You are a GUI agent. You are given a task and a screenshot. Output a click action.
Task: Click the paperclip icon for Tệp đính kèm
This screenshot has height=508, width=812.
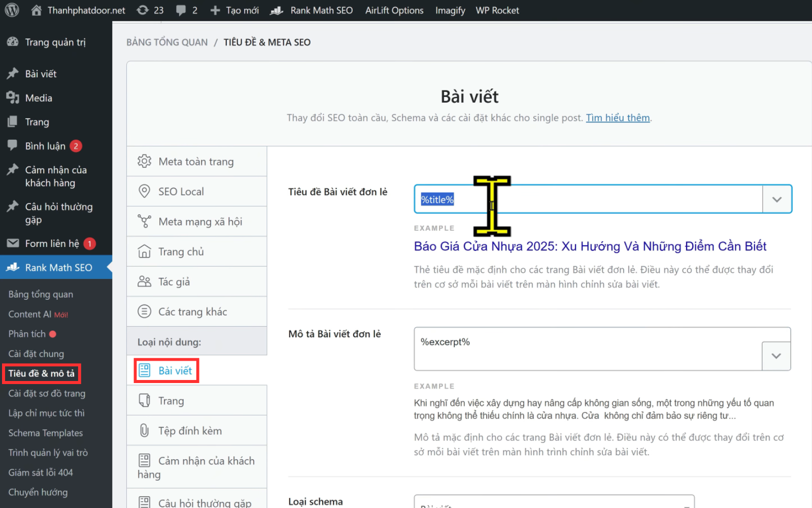click(144, 430)
